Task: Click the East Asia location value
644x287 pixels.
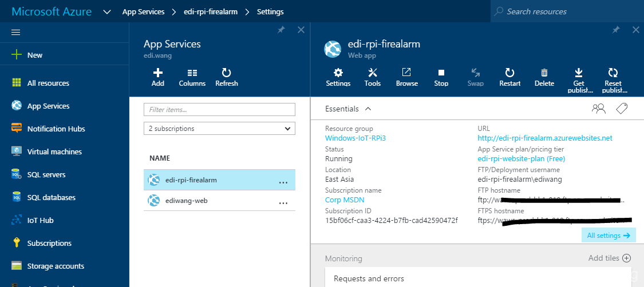Action: [339, 179]
